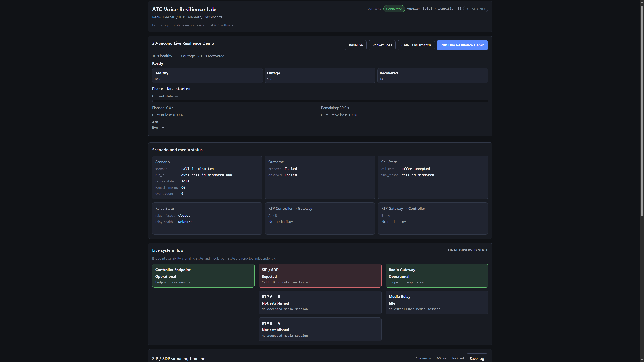Click the RTP A → B flow card
The image size is (644, 362).
point(320,303)
